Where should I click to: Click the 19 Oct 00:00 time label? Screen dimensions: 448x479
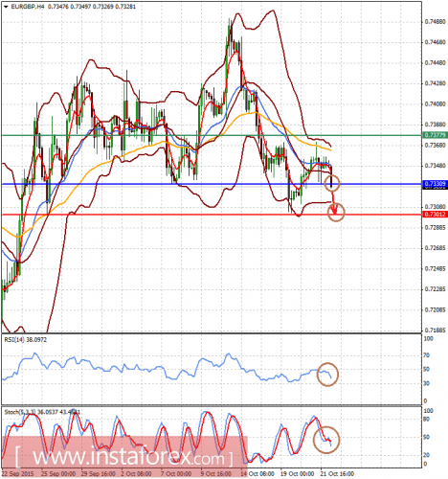click(x=298, y=473)
